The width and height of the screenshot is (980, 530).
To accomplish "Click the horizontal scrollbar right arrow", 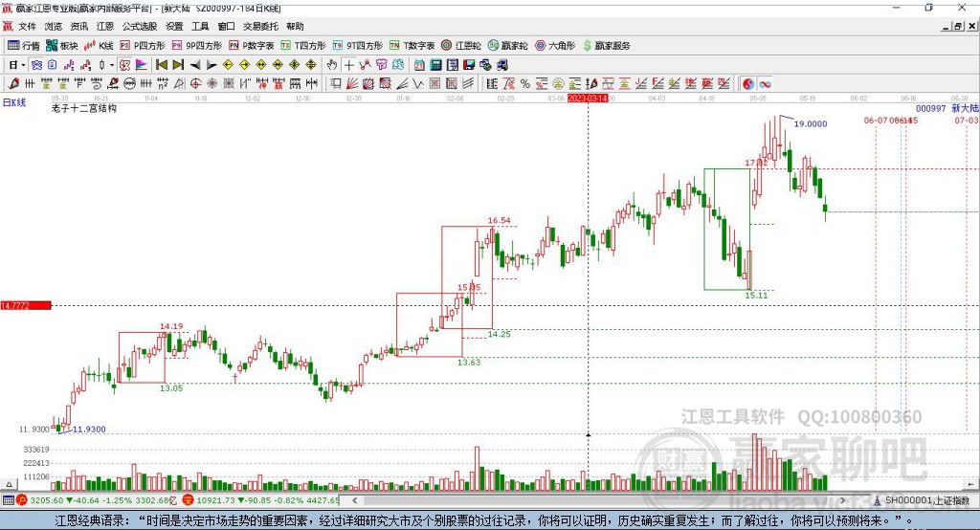I will pyautogui.click(x=842, y=500).
